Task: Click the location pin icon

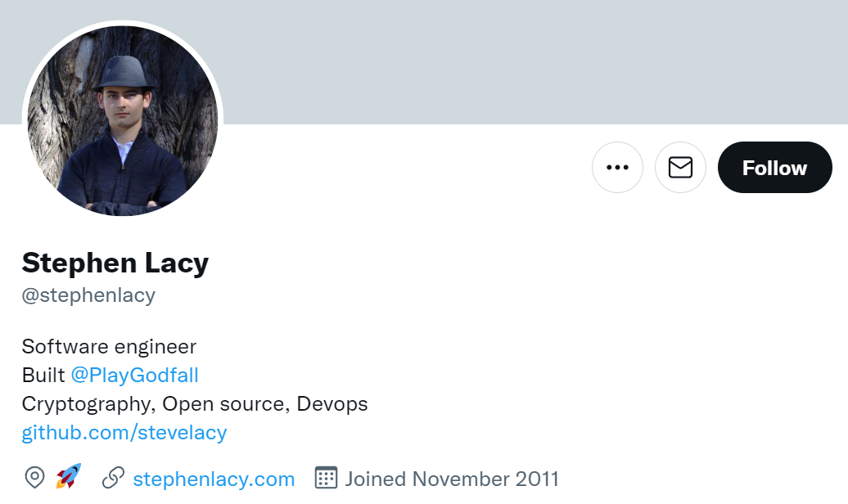Action: (x=34, y=478)
